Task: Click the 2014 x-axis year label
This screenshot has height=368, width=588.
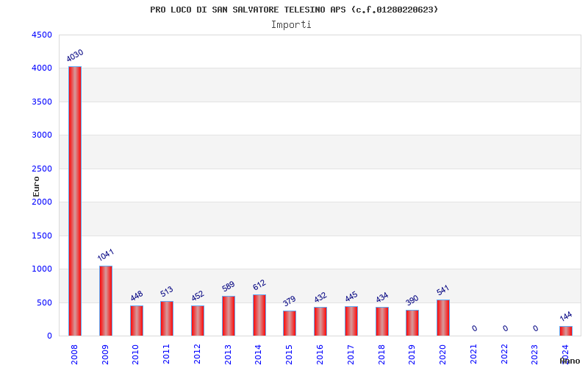Action: point(259,354)
